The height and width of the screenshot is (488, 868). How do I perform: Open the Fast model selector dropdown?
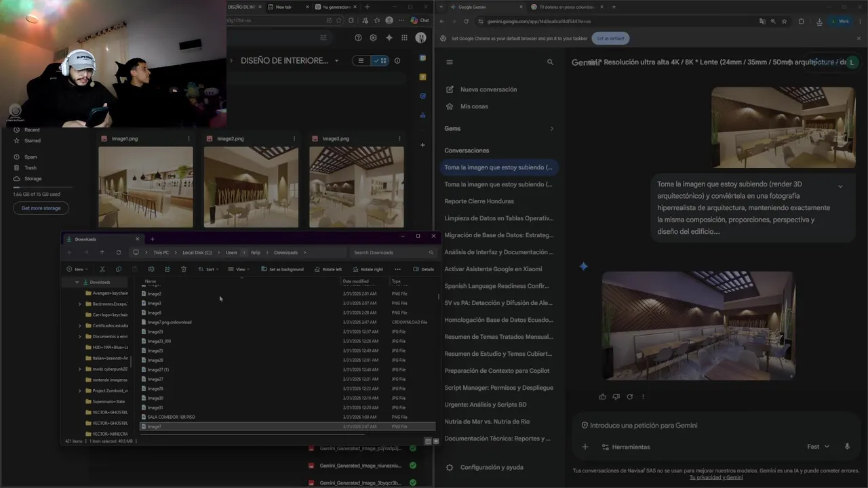[818, 447]
